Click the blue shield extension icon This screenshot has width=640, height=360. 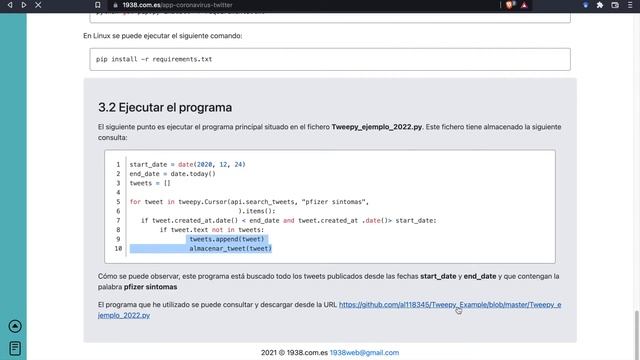tap(586, 5)
